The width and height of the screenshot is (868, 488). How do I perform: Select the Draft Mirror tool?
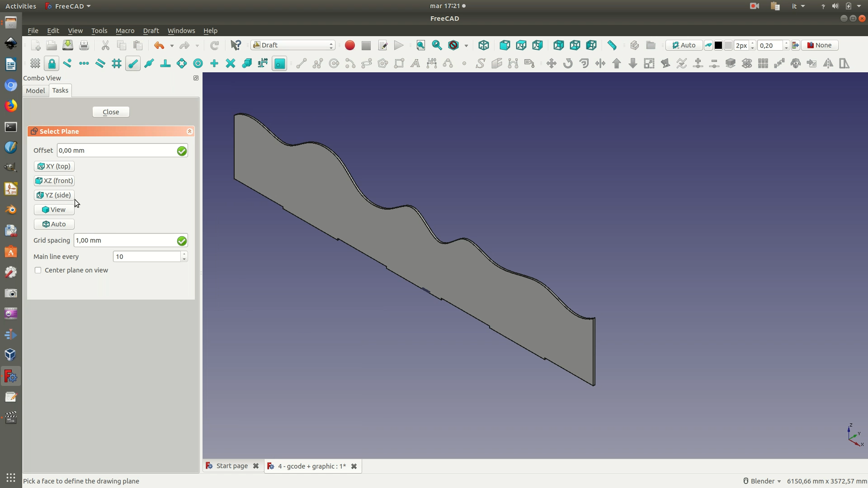coord(828,64)
